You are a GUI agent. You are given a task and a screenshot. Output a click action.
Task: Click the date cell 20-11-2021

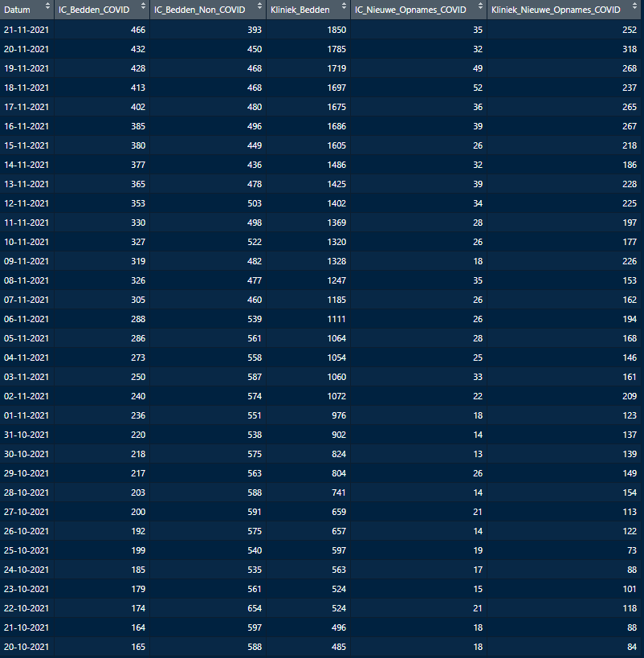point(26,49)
